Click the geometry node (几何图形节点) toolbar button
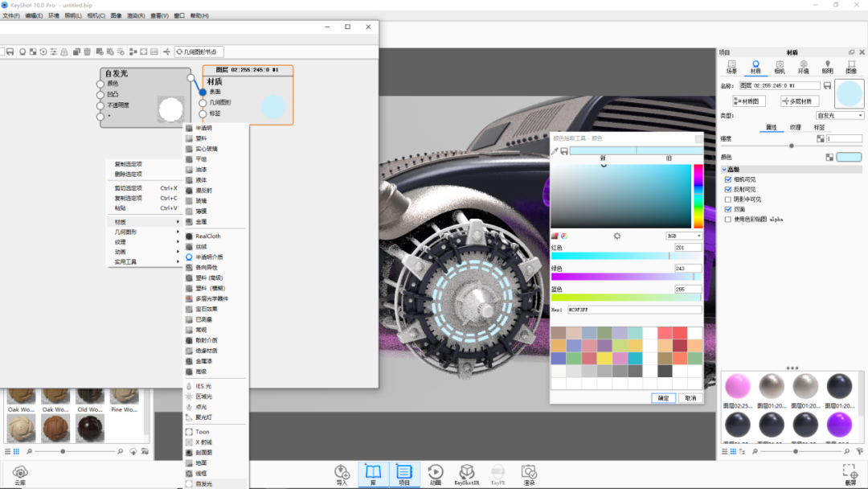868x489 pixels. coord(199,51)
